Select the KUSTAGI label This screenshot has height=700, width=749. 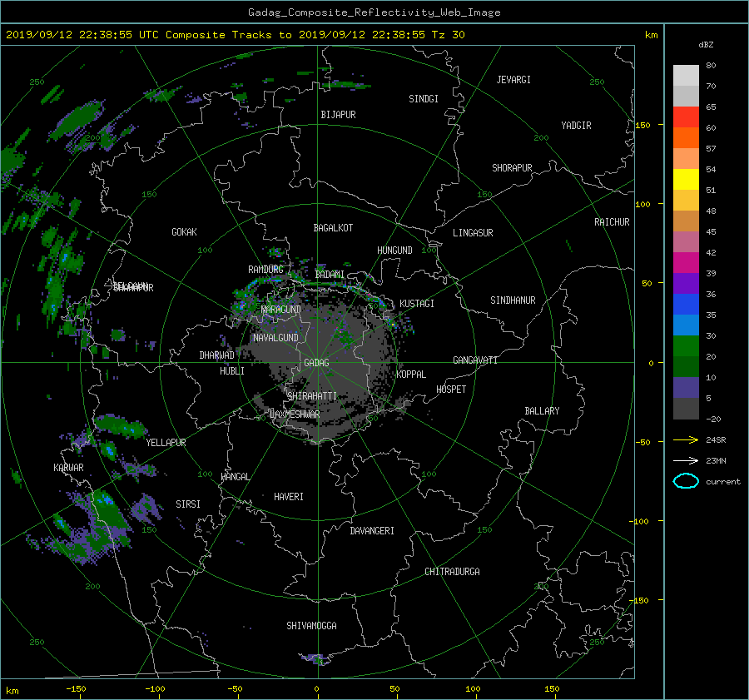click(417, 304)
